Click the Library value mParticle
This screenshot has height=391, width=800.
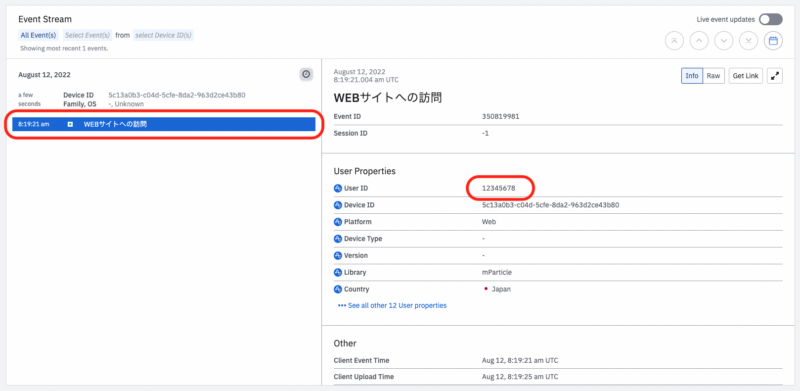tap(496, 272)
